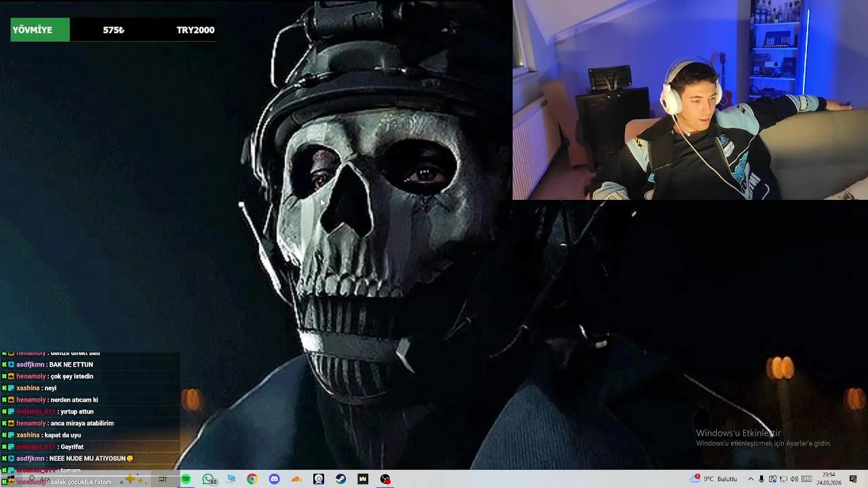Screen dimensions: 868x488
Task: Show hidden system tray icons
Action: pos(751,479)
